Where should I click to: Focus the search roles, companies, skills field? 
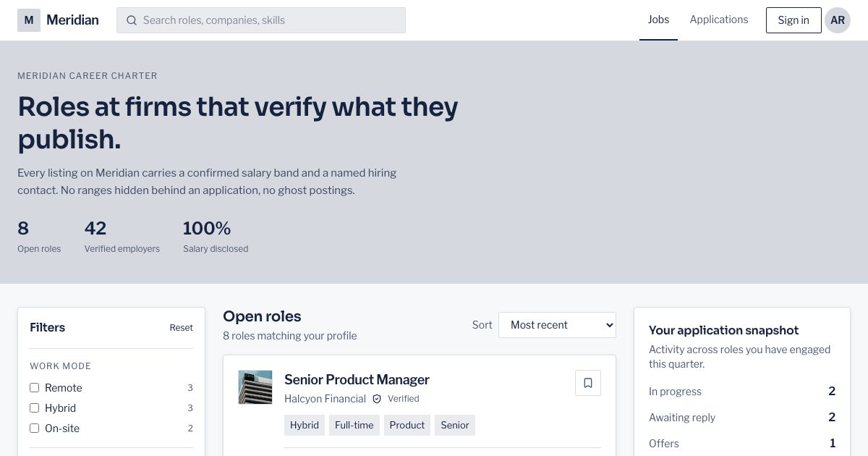261,20
